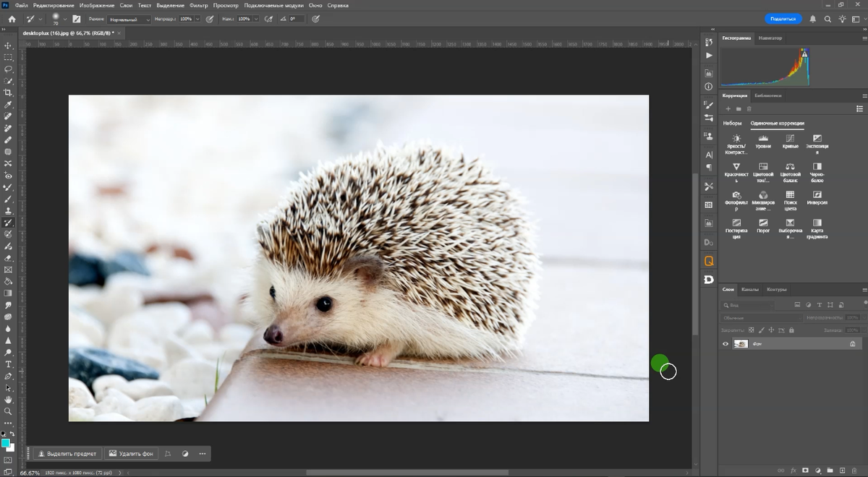
Task: Toggle the lock on the Фон layer
Action: click(853, 344)
